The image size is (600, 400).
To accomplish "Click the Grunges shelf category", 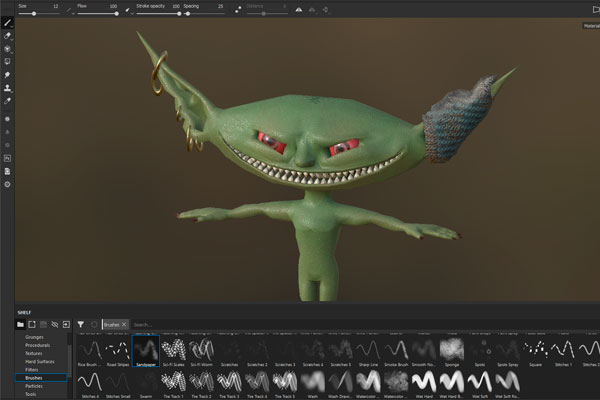I will (x=35, y=338).
